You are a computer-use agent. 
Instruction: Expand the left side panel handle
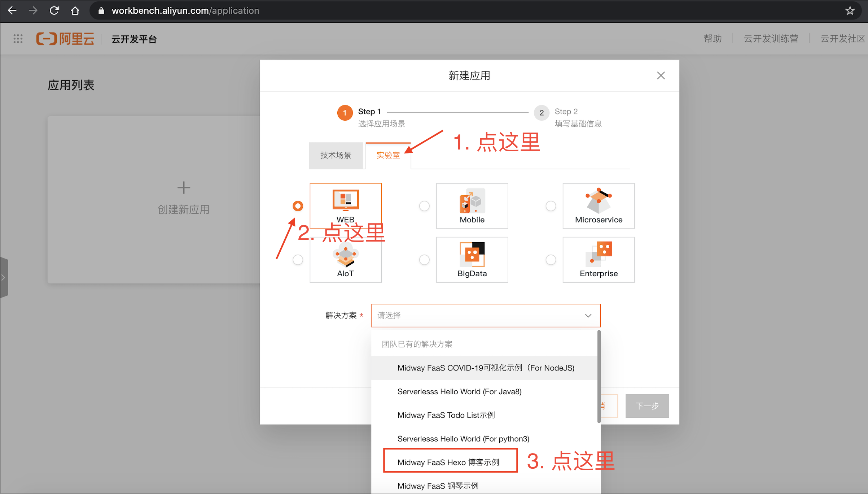click(4, 277)
